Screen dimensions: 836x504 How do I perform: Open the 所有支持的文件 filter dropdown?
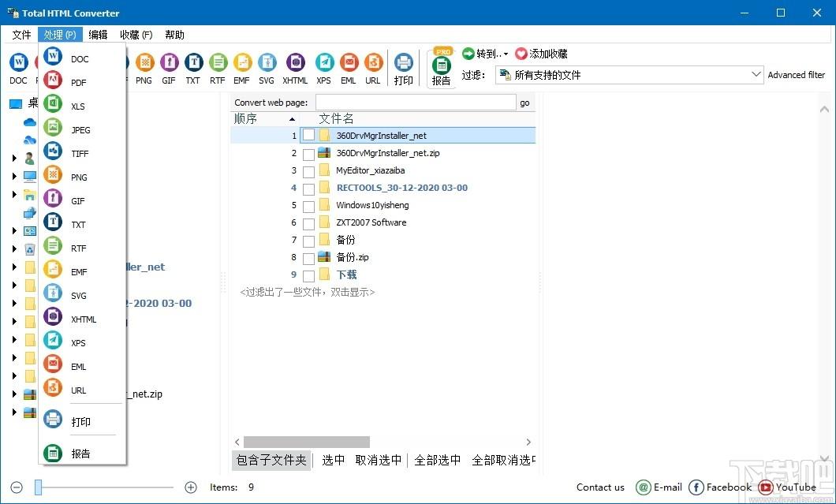629,75
